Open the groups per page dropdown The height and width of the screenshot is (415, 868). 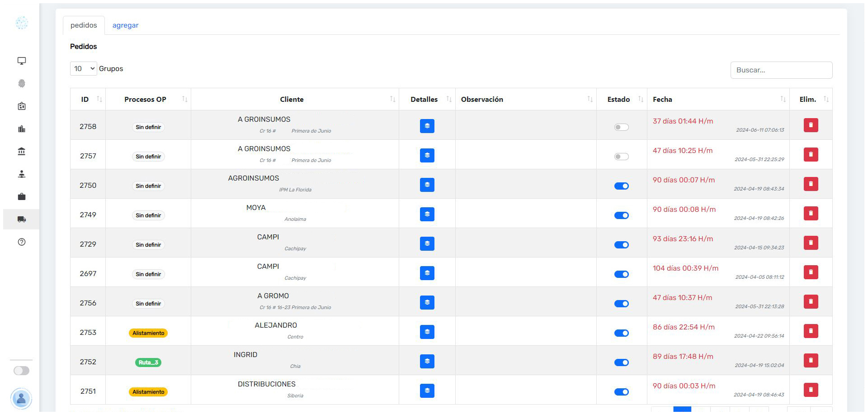(84, 69)
